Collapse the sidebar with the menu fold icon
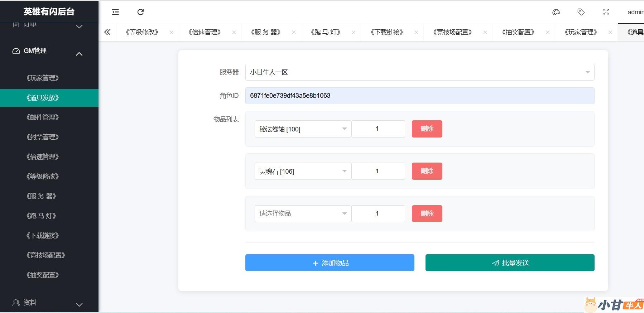The image size is (644, 313). coord(115,12)
